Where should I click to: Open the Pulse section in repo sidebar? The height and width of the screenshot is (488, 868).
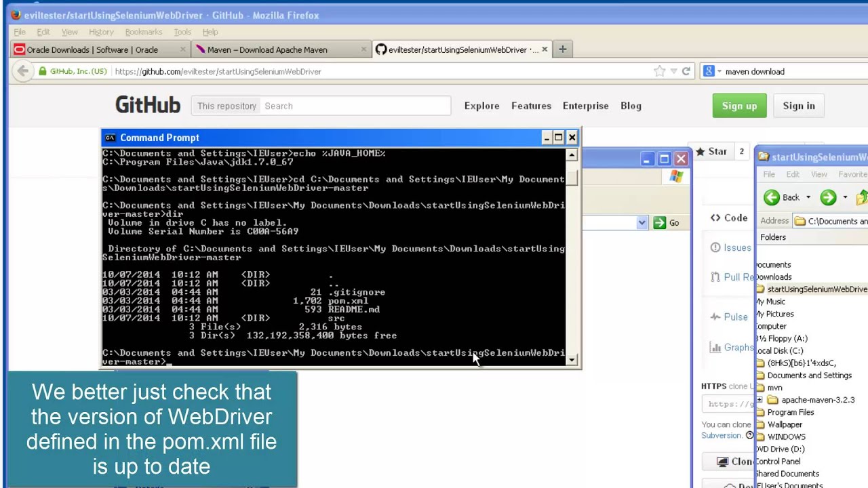pos(730,317)
